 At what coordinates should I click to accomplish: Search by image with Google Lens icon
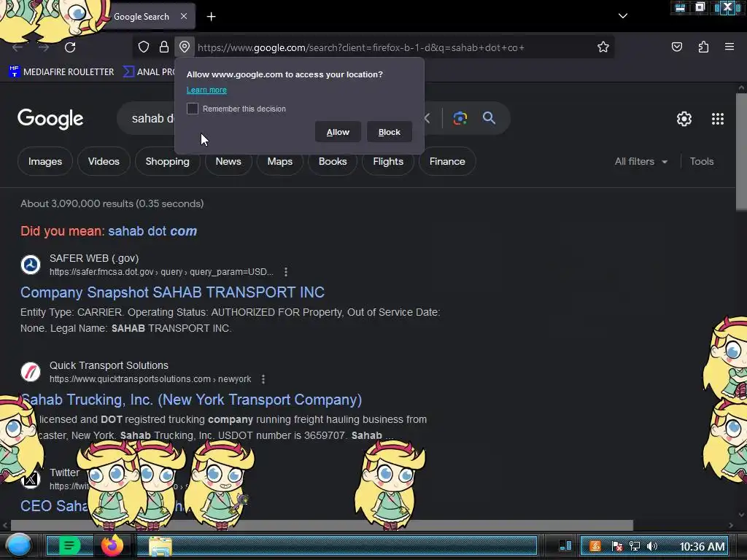tap(460, 118)
